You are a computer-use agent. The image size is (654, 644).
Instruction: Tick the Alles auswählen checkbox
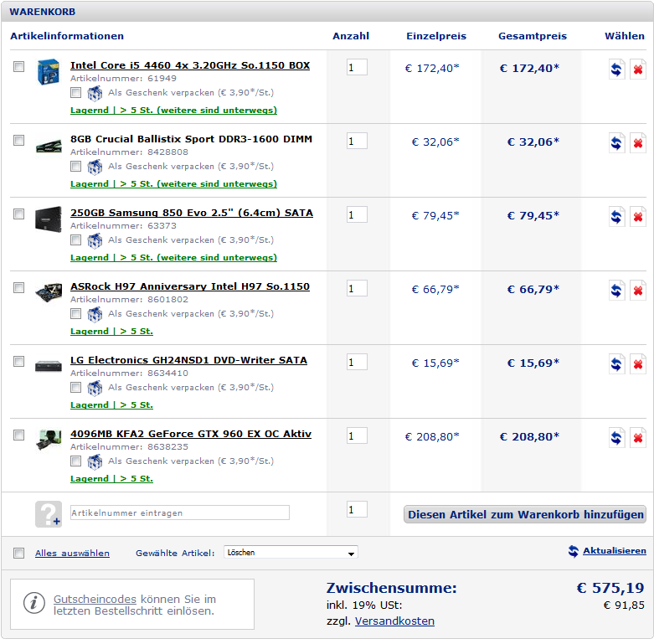pos(18,553)
